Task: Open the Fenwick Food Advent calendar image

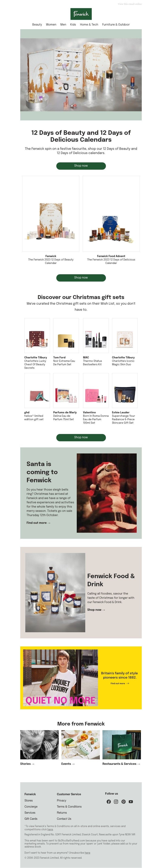Action: (x=111, y=214)
